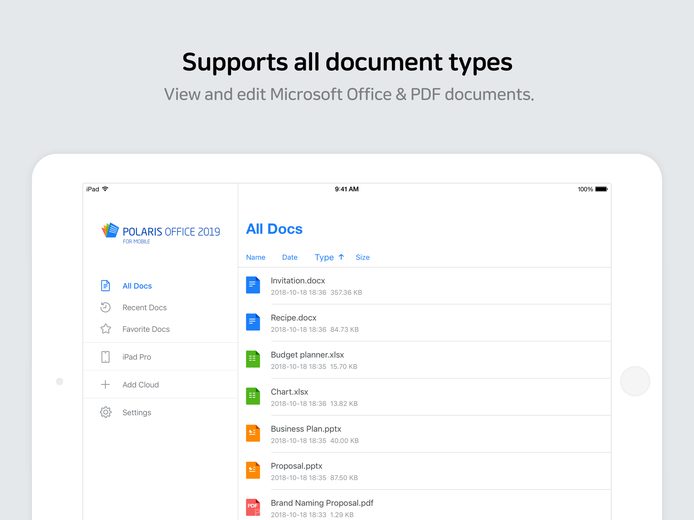This screenshot has width=694, height=520.
Task: Click the 100% battery percentage text
Action: [585, 189]
